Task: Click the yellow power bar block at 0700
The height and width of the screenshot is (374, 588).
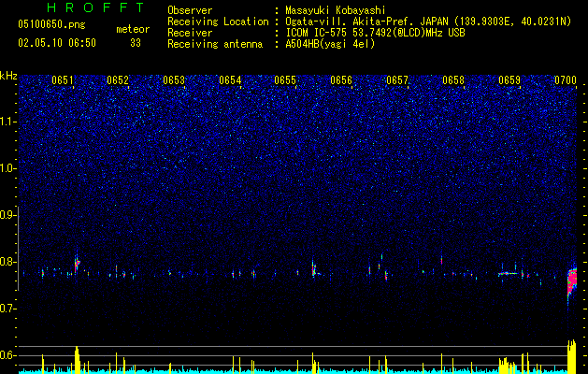Action: tap(571, 357)
